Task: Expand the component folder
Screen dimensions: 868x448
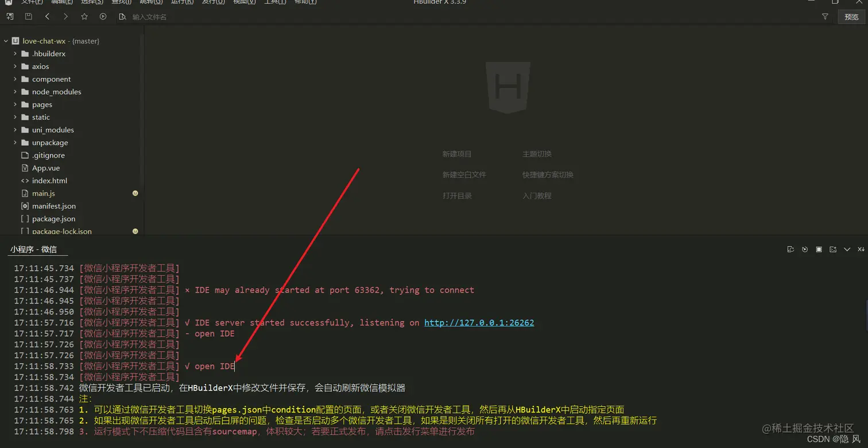Action: (15, 79)
